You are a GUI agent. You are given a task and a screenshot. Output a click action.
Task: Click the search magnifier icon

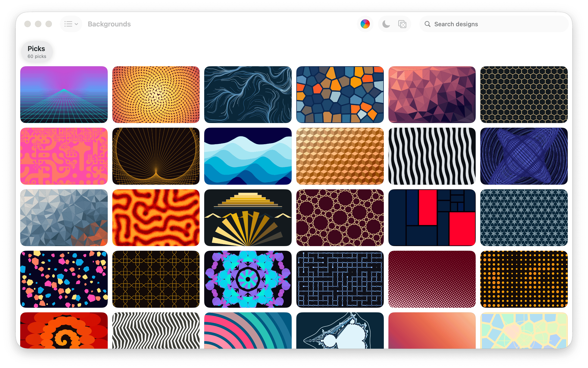click(427, 24)
